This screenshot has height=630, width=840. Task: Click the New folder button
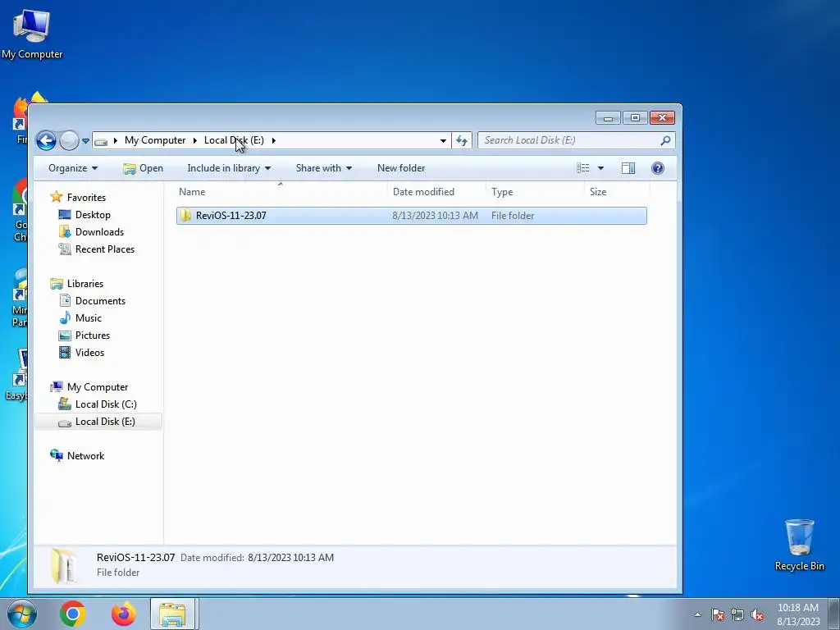400,168
